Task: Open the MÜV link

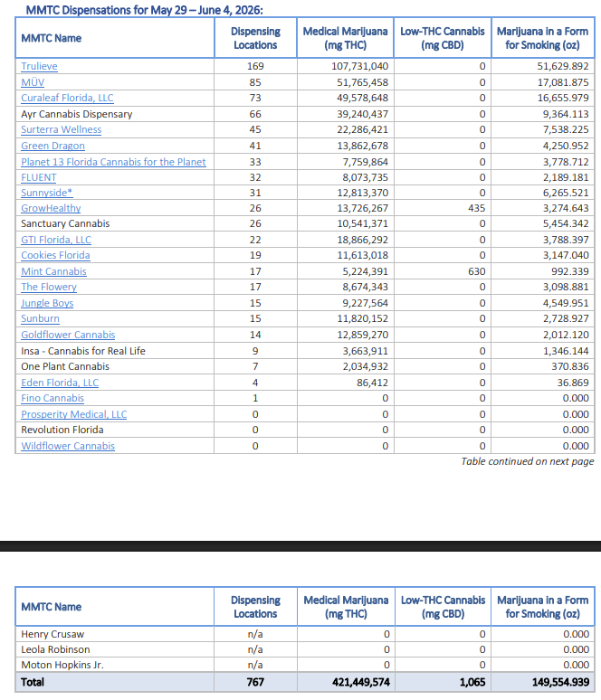Action: pyautogui.click(x=33, y=82)
